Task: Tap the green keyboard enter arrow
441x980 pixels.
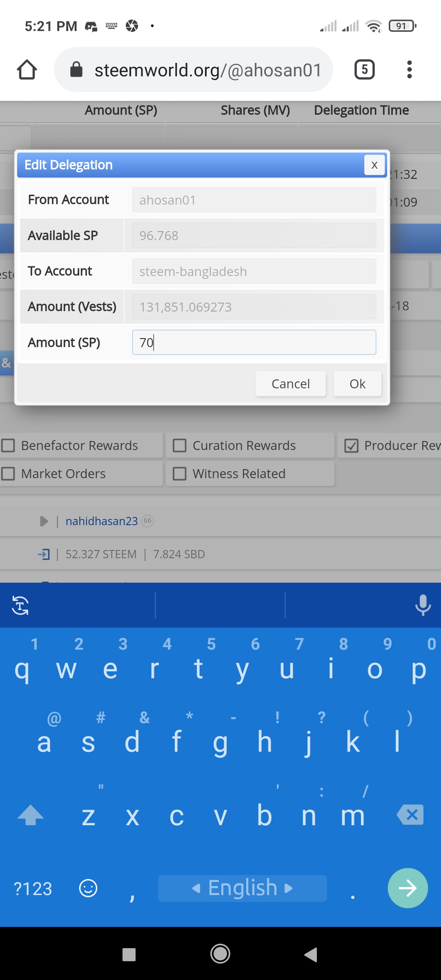Action: [x=408, y=888]
